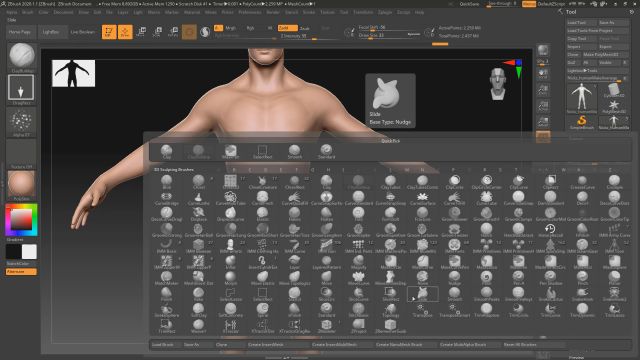The width and height of the screenshot is (640, 360).
Task: Open the Preferences menu
Action: pos(250,12)
